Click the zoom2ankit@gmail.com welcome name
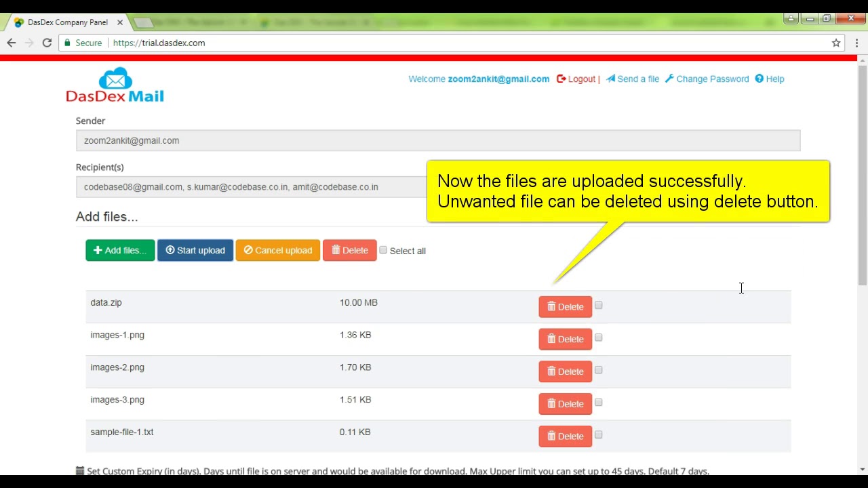Image resolution: width=868 pixels, height=488 pixels. (x=498, y=79)
